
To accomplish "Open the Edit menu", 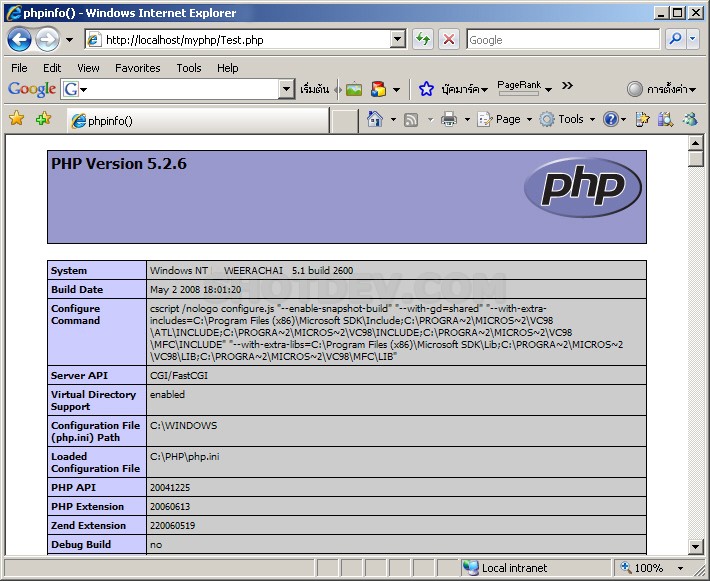I will [52, 68].
